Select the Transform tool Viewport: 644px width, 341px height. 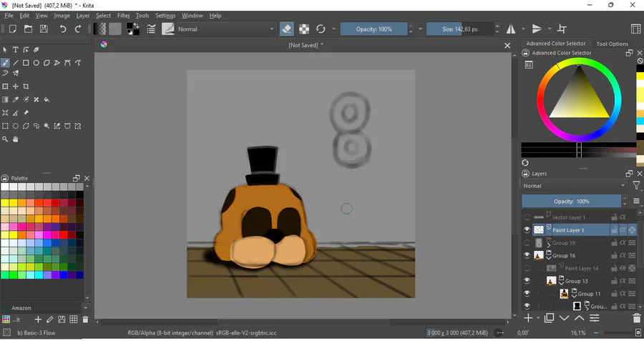[5, 87]
